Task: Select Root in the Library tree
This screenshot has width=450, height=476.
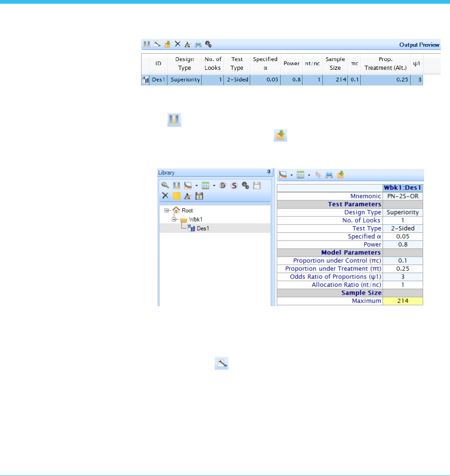Action: pyautogui.click(x=187, y=210)
